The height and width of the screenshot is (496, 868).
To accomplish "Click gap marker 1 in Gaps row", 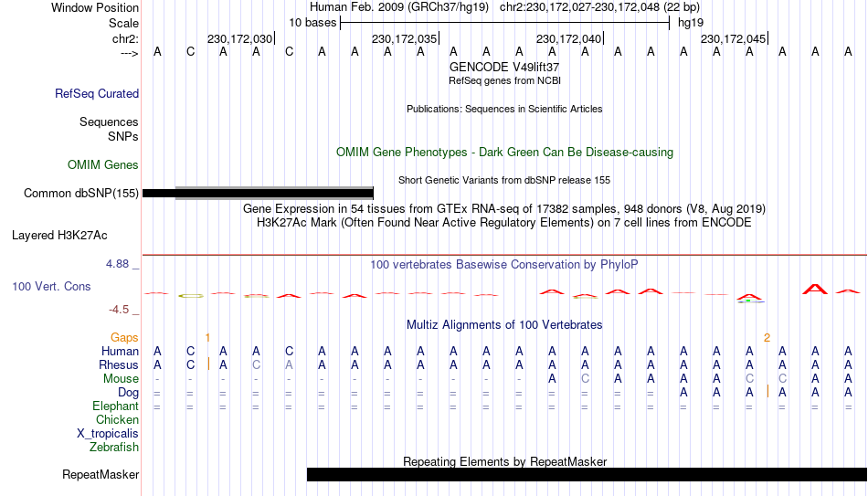I will pos(207,338).
